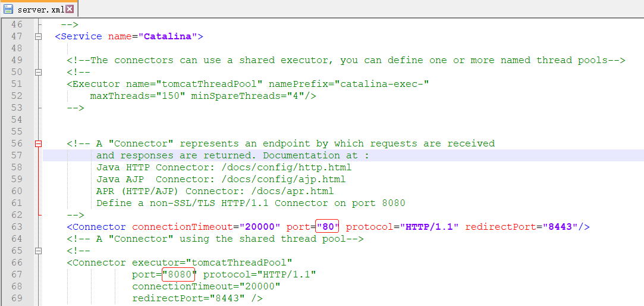Collapse the comment fold on line 50
This screenshot has height=306, width=644.
(x=39, y=73)
